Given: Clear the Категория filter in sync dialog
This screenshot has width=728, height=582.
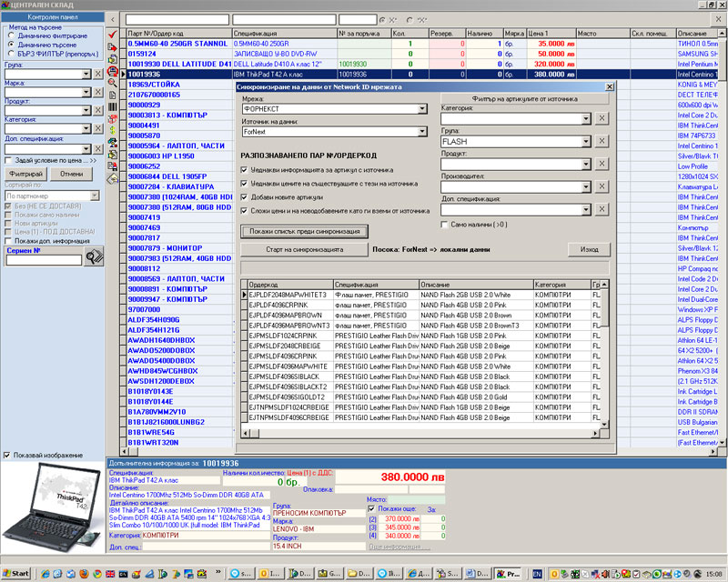Looking at the screenshot, I should click(602, 118).
